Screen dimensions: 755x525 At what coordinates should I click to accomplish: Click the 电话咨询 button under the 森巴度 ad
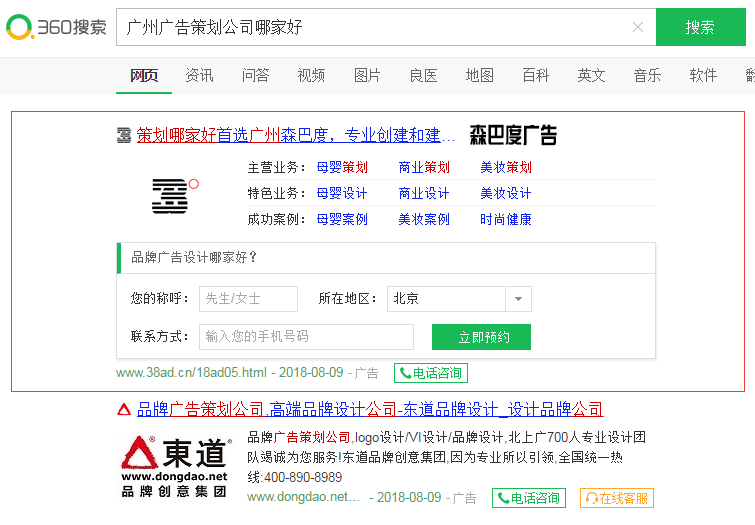(431, 373)
